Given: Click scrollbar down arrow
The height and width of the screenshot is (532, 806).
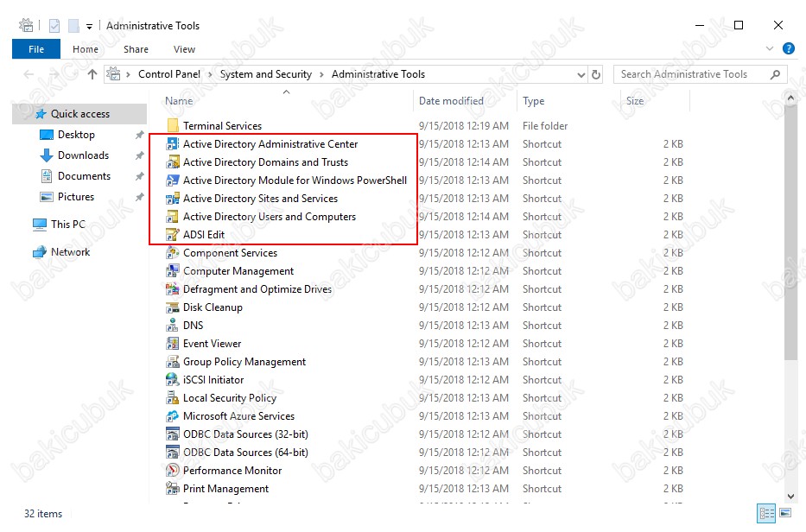Looking at the screenshot, I should coord(790,497).
